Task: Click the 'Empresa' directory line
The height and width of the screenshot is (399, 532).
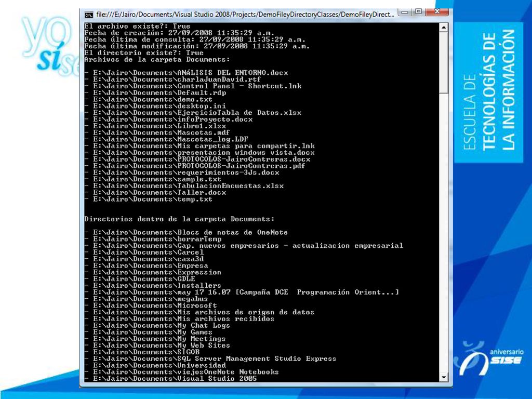Action: point(147,265)
